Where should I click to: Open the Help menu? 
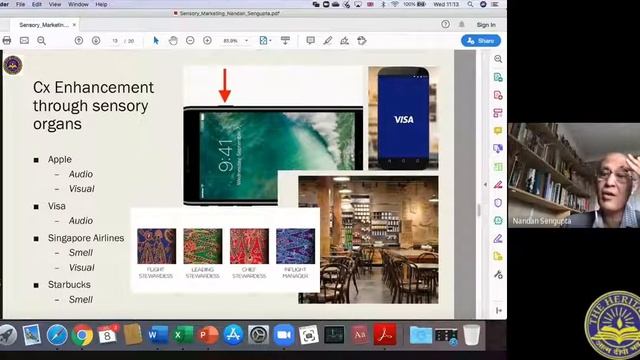tap(101, 4)
